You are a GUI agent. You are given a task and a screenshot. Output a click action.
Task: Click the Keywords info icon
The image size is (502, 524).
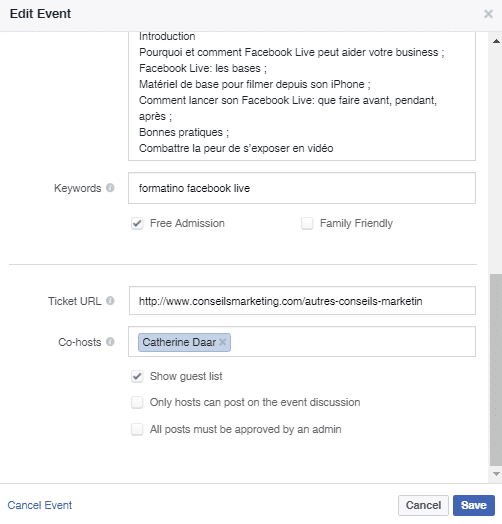[x=110, y=188]
